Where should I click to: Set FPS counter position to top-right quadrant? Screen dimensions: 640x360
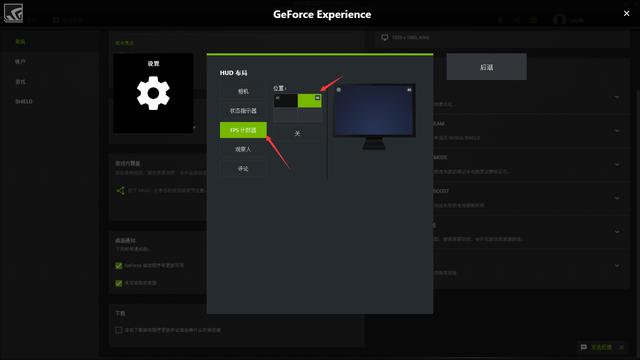(309, 100)
